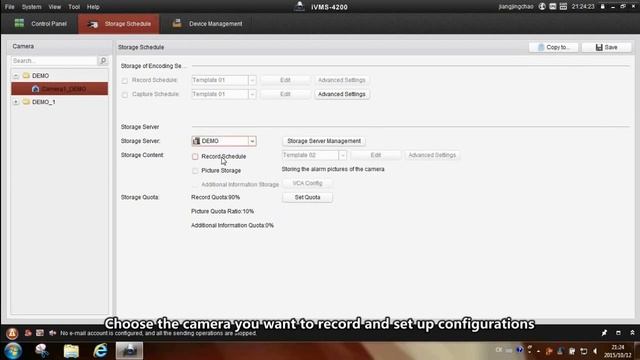
Task: Toggle the Capture Schedule checkbox
Action: pyautogui.click(x=124, y=94)
